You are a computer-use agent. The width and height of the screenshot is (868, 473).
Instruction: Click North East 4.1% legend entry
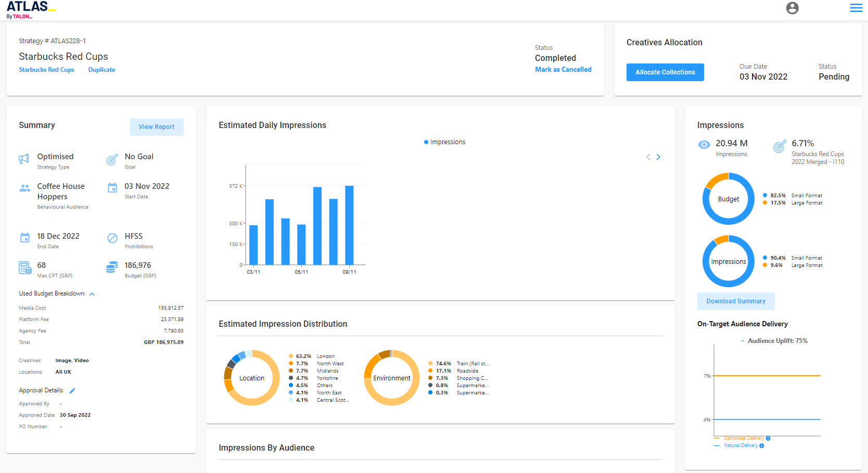[x=315, y=393]
